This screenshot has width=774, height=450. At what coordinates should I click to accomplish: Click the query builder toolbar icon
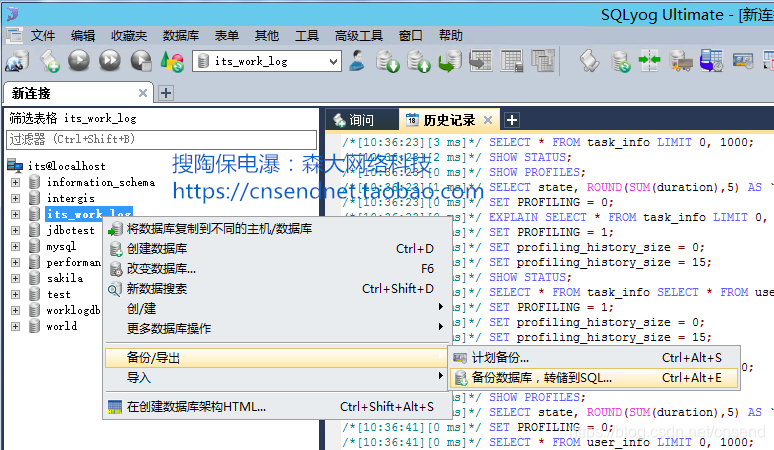click(742, 61)
